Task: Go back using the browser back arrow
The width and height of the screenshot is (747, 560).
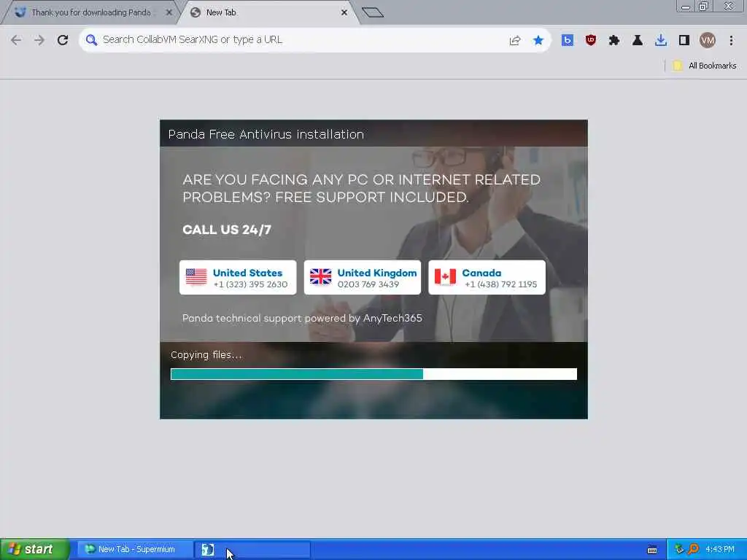Action: 16,40
